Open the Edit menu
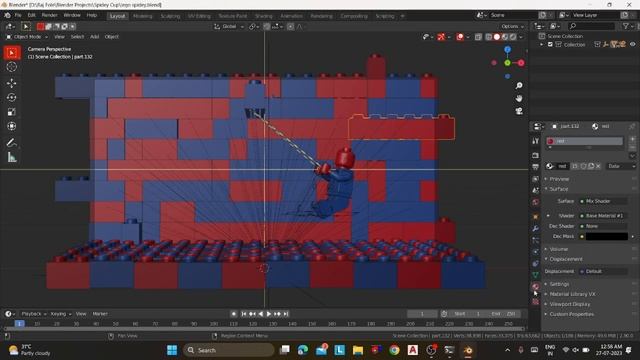 pos(31,16)
